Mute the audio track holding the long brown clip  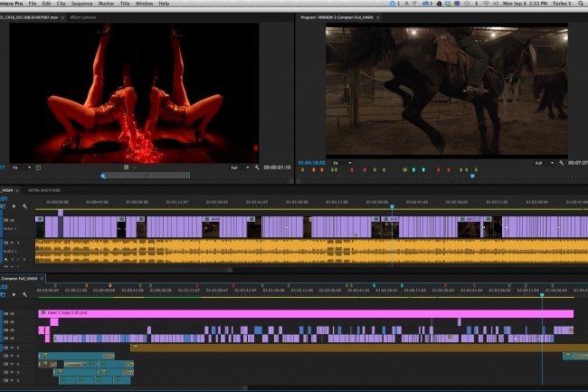[12, 348]
